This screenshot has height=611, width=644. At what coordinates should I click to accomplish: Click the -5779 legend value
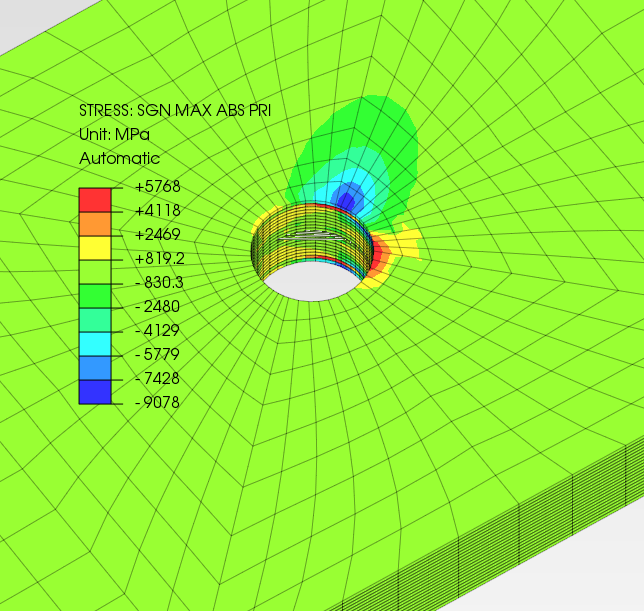pyautogui.click(x=157, y=354)
